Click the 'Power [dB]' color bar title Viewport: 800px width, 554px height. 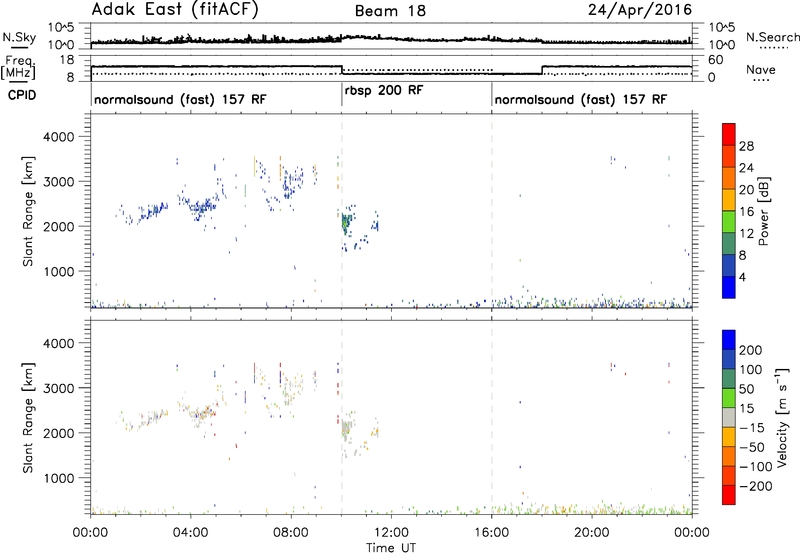pos(763,211)
